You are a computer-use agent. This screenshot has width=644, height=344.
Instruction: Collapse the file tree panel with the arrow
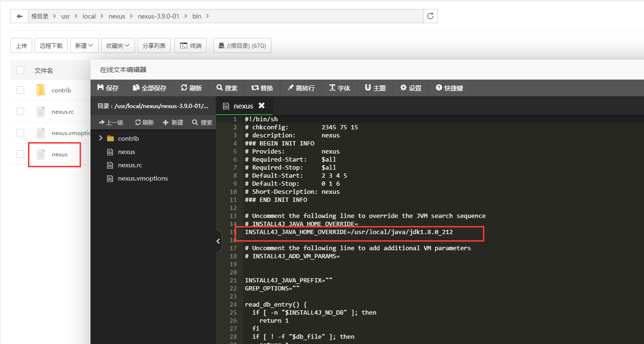[218, 241]
